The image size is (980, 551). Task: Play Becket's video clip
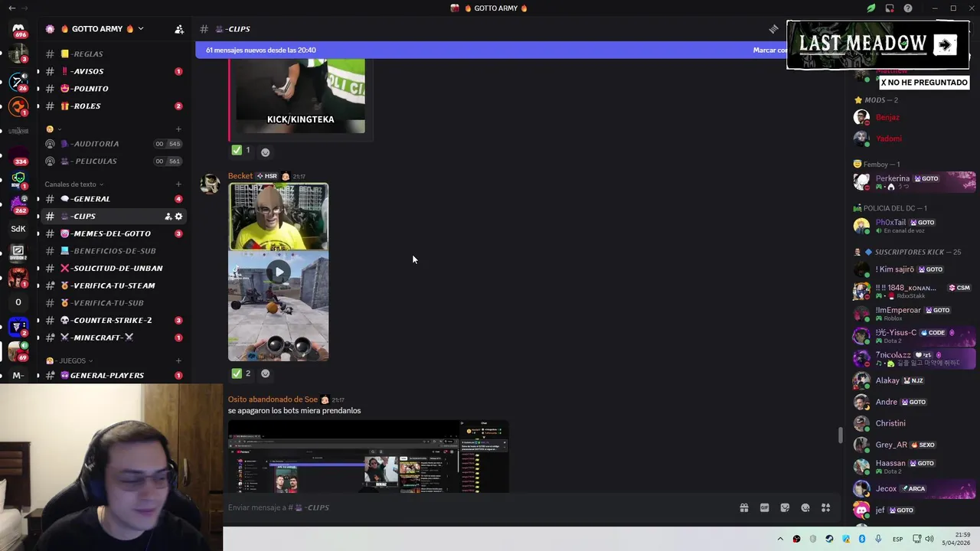[279, 272]
